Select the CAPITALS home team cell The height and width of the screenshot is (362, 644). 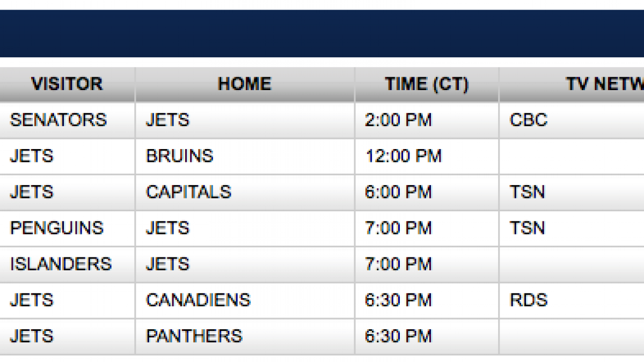click(x=188, y=192)
